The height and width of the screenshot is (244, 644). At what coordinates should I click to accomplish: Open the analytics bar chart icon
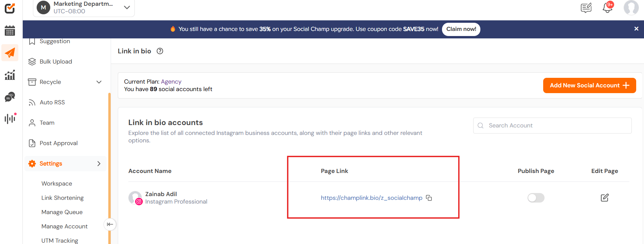(10, 75)
